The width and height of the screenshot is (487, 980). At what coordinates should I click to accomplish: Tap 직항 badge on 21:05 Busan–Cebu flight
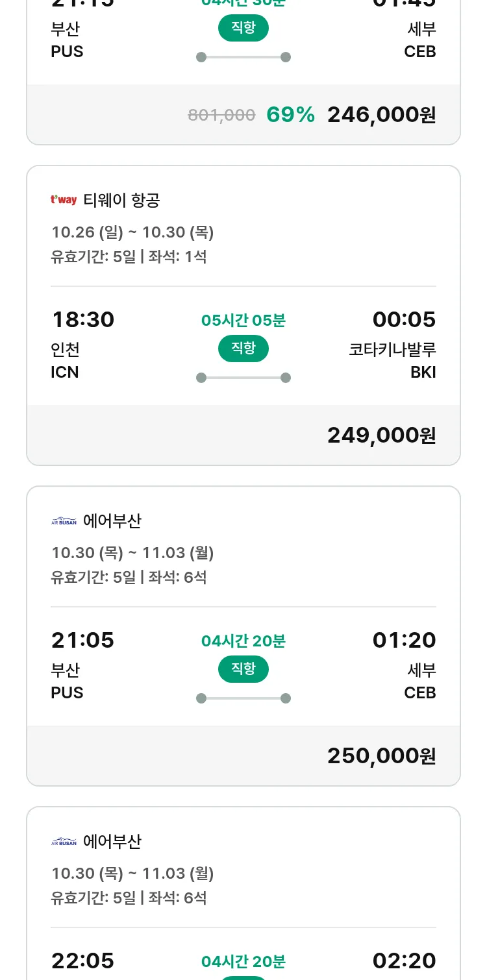click(x=243, y=669)
